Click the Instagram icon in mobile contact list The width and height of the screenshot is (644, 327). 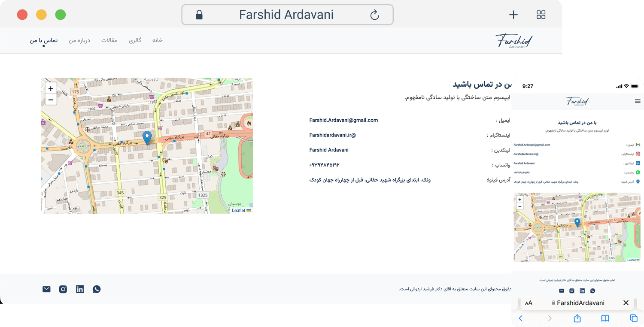click(x=638, y=154)
